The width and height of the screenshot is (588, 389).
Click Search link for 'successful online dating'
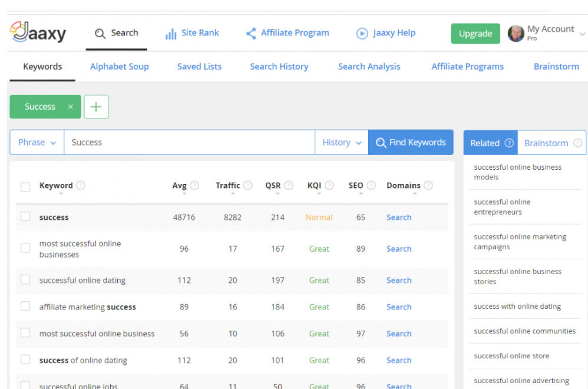point(399,281)
